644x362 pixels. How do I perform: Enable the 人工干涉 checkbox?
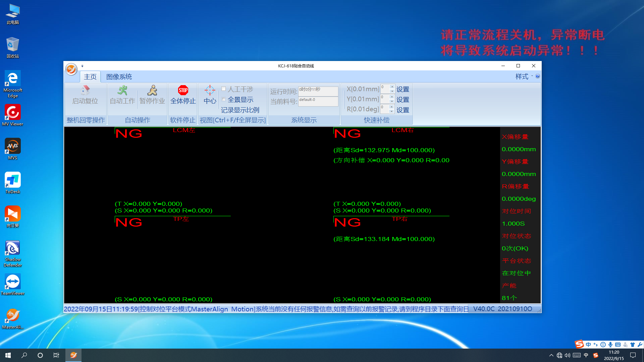click(224, 89)
